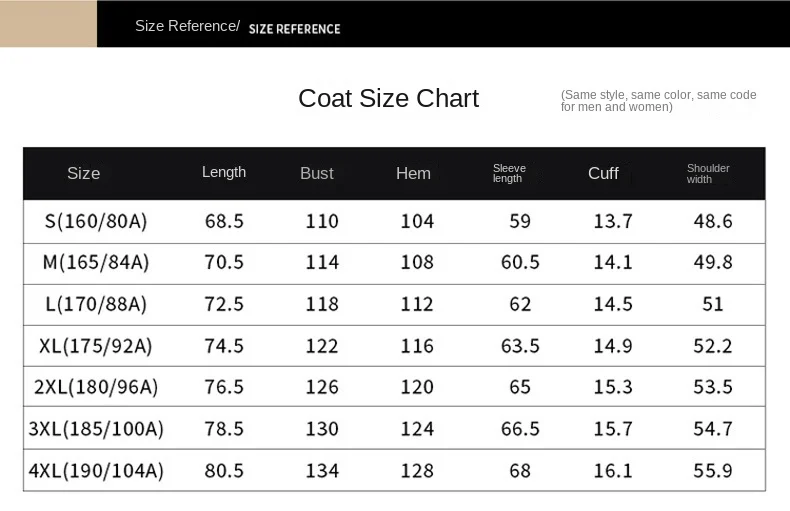Click the "Shoulder width" column header
790x511 pixels.
click(708, 173)
